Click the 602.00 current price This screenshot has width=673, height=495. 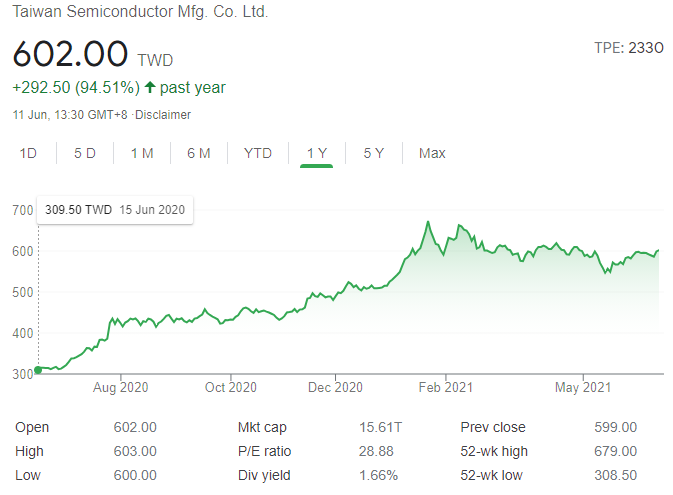click(x=70, y=54)
